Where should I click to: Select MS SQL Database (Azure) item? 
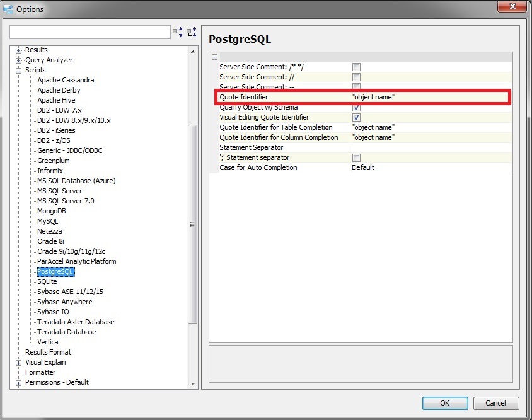pos(76,181)
